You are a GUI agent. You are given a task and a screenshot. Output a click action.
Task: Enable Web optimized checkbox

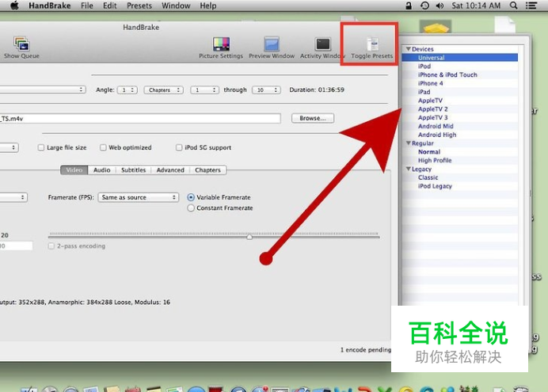coord(103,147)
